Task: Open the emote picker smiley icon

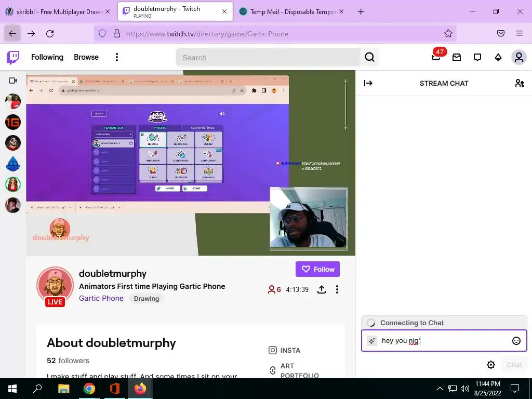Action: point(516,341)
